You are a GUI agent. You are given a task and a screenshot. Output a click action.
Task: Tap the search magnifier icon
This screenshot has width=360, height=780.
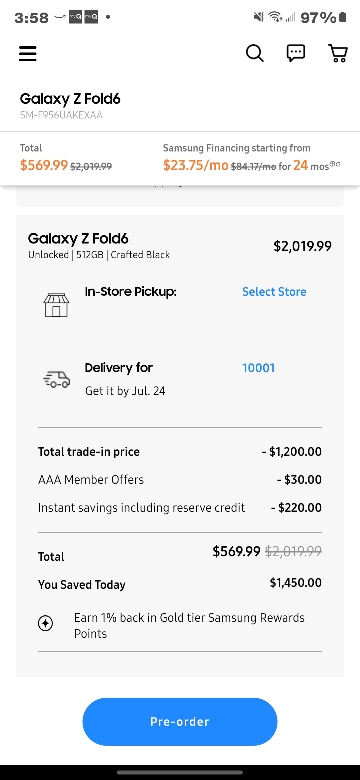pyautogui.click(x=255, y=53)
